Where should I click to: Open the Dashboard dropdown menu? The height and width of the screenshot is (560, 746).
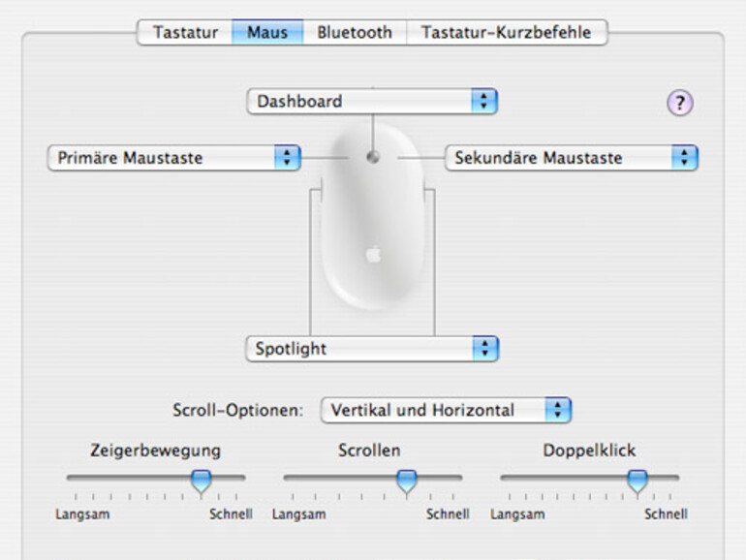coord(372,101)
